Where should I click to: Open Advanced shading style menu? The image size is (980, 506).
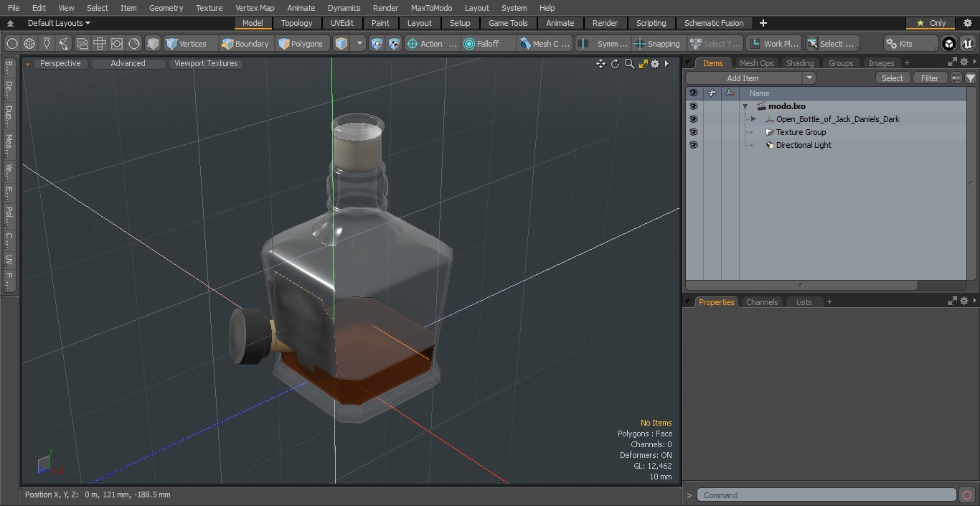click(128, 63)
